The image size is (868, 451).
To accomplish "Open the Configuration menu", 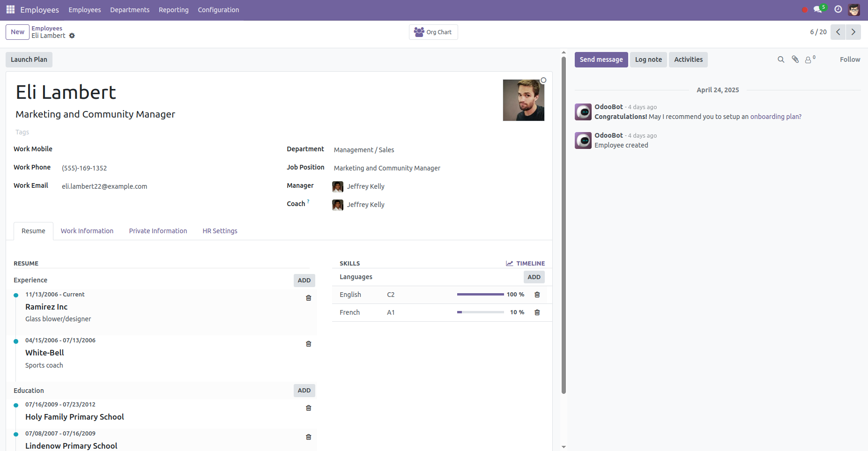I will tap(218, 10).
